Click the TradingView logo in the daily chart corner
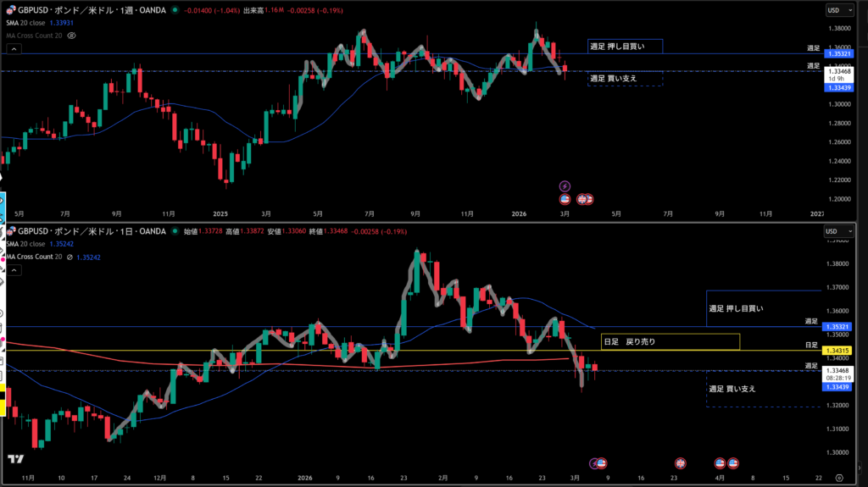 pyautogui.click(x=14, y=459)
